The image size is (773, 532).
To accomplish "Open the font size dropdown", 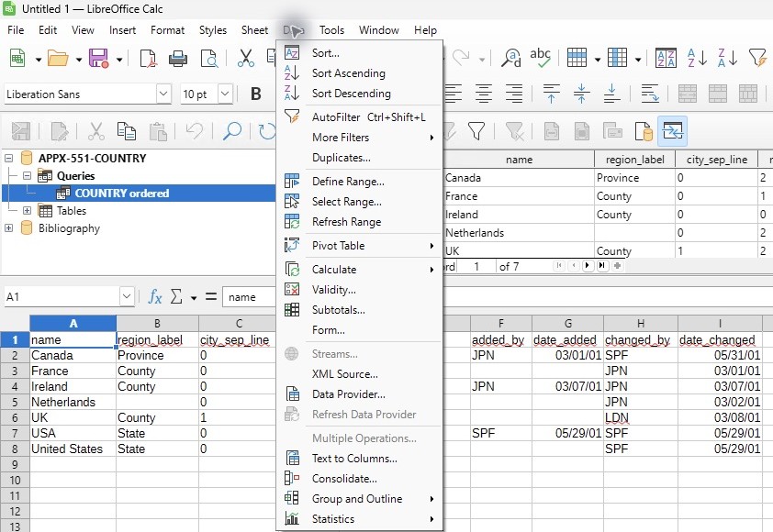I will pyautogui.click(x=225, y=94).
